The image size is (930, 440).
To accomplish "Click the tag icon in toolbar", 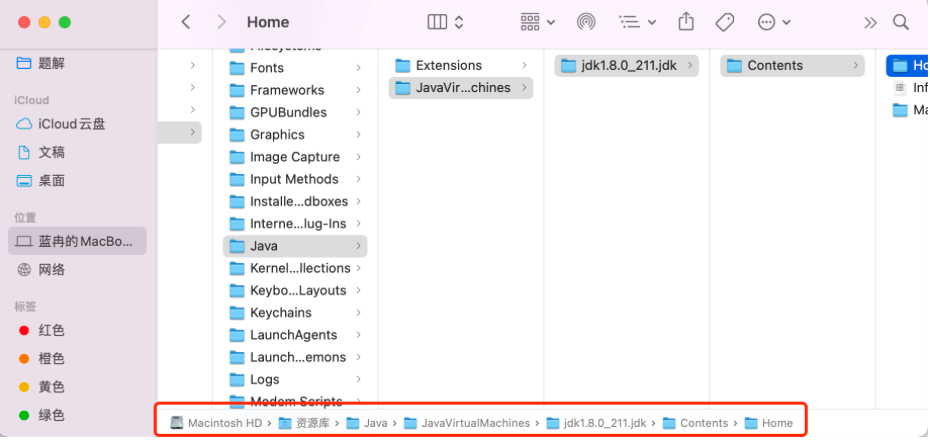I will click(725, 23).
